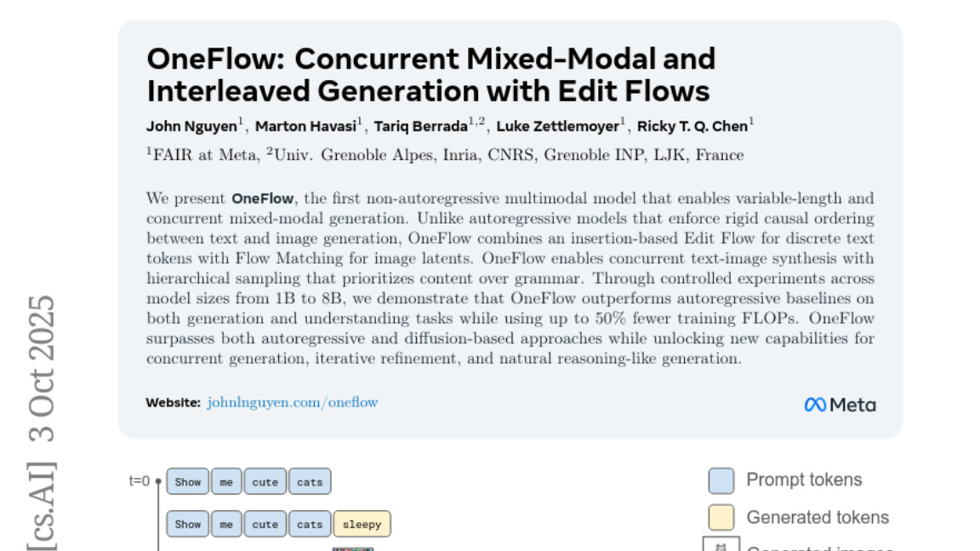Image resolution: width=980 pixels, height=551 pixels.
Task: Click the yellow Generated tokens legend swatch
Action: (721, 517)
